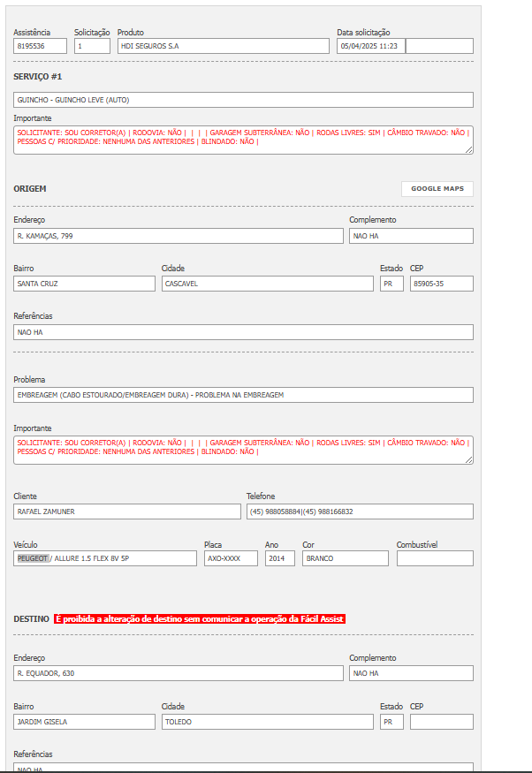This screenshot has height=773, width=532.
Task: Click the Telefone label
Action: [261, 496]
